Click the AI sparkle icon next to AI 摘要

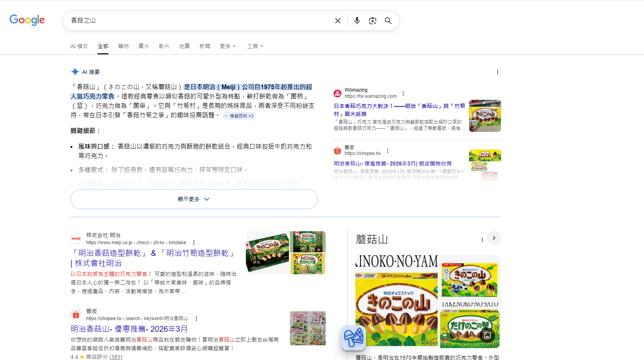(75, 71)
